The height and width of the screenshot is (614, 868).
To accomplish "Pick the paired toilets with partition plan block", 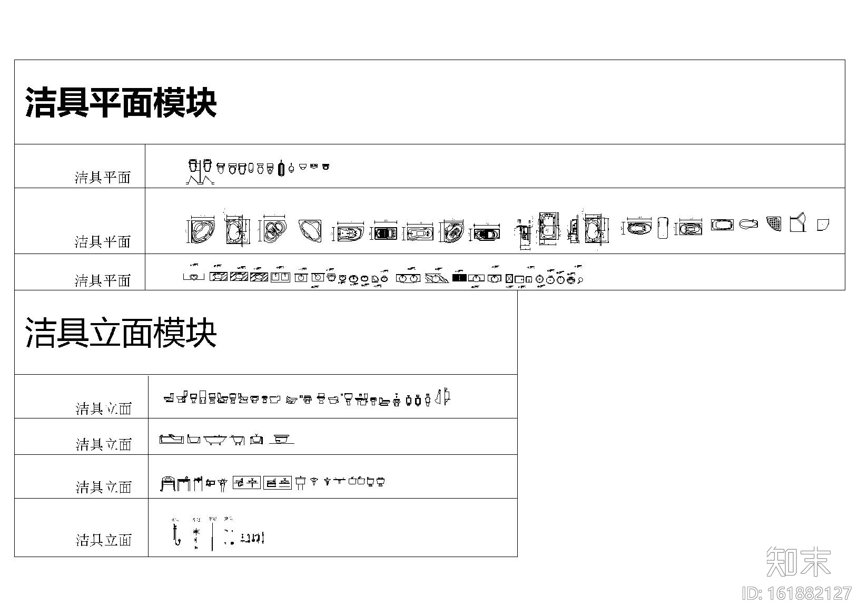I will pyautogui.click(x=200, y=171).
